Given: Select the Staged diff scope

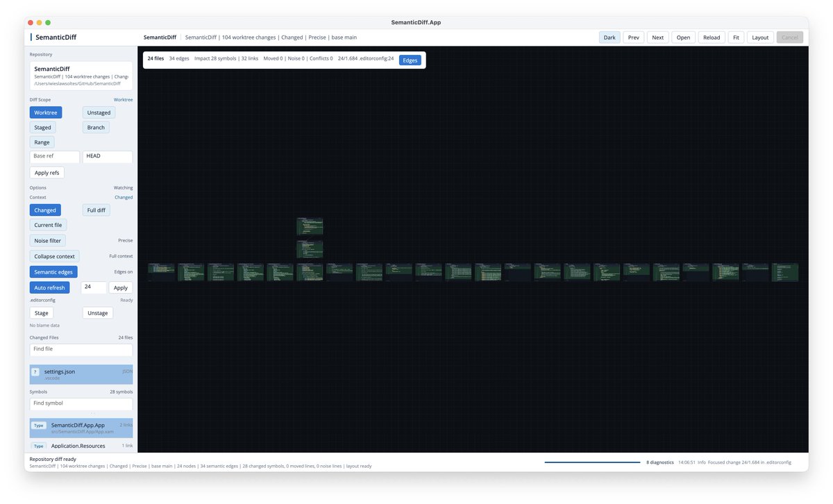Looking at the screenshot, I should pos(42,127).
